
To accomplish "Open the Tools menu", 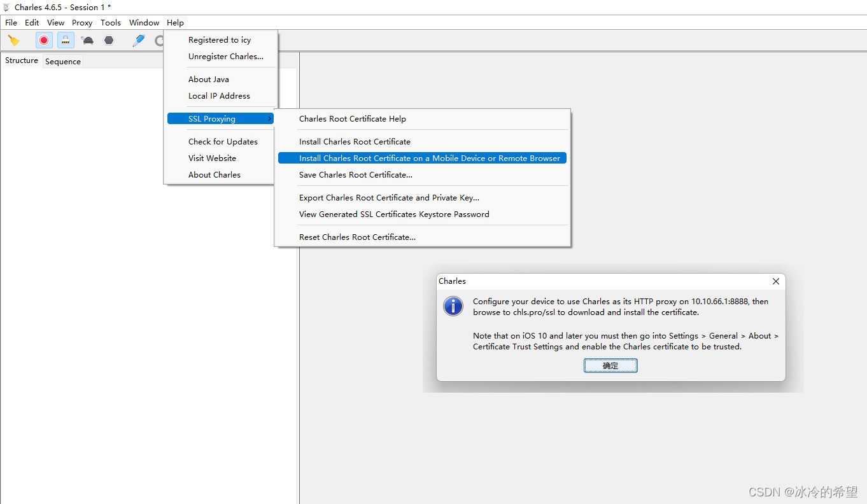I will point(111,22).
